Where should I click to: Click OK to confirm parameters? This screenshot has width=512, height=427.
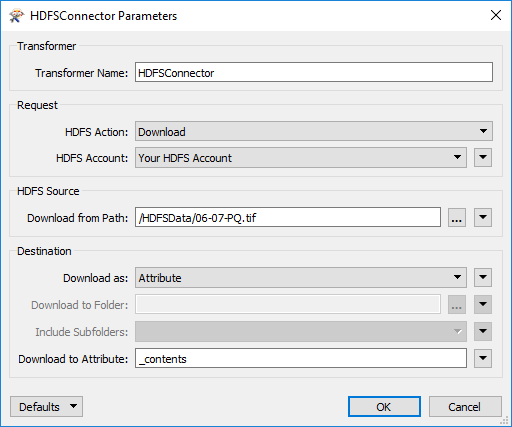coord(384,407)
